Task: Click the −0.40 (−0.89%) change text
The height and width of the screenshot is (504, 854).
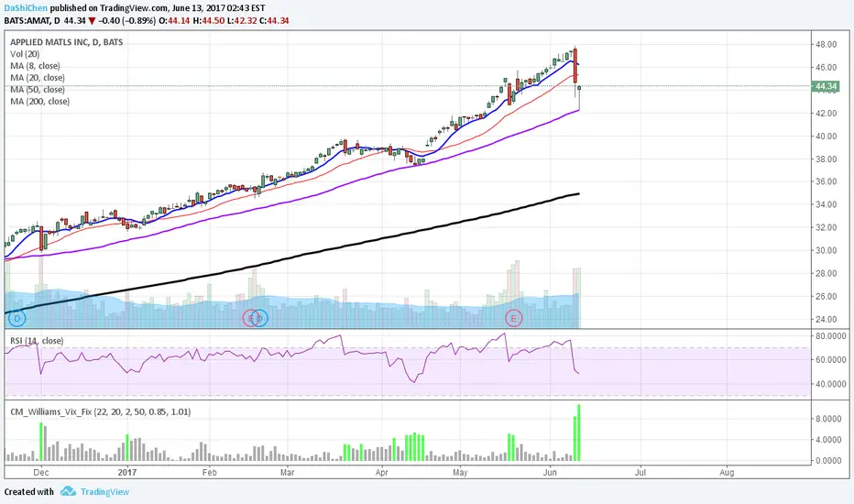Action: [126, 21]
